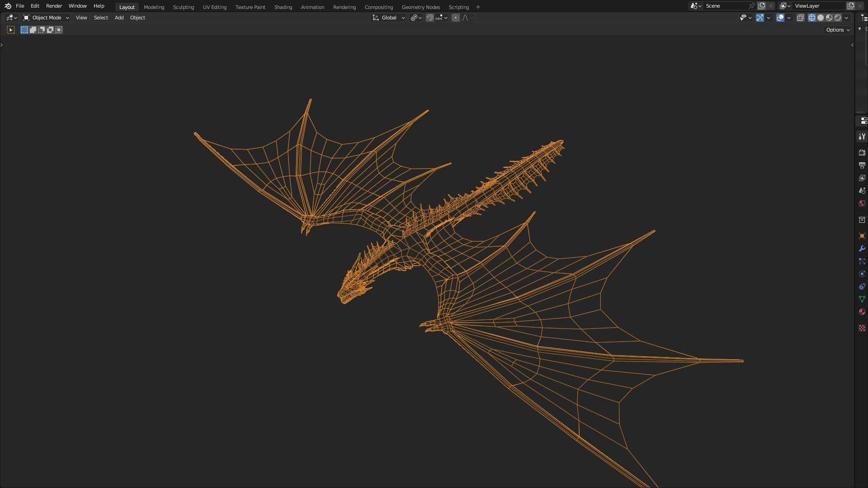Open the Render menu
The width and height of the screenshot is (868, 488).
[x=54, y=6]
